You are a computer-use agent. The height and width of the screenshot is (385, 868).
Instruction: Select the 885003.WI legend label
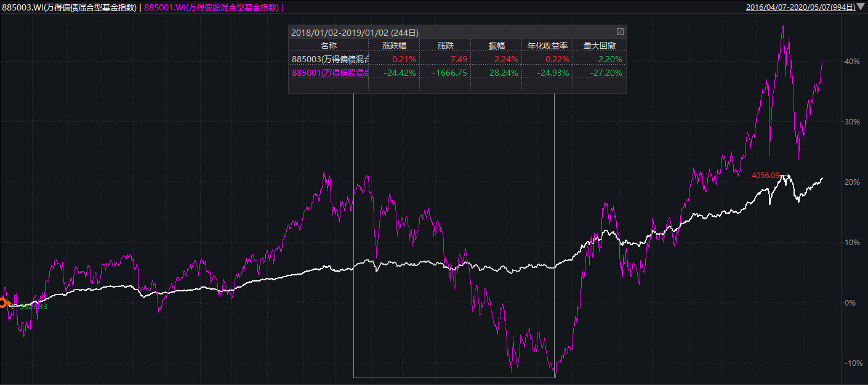(70, 7)
